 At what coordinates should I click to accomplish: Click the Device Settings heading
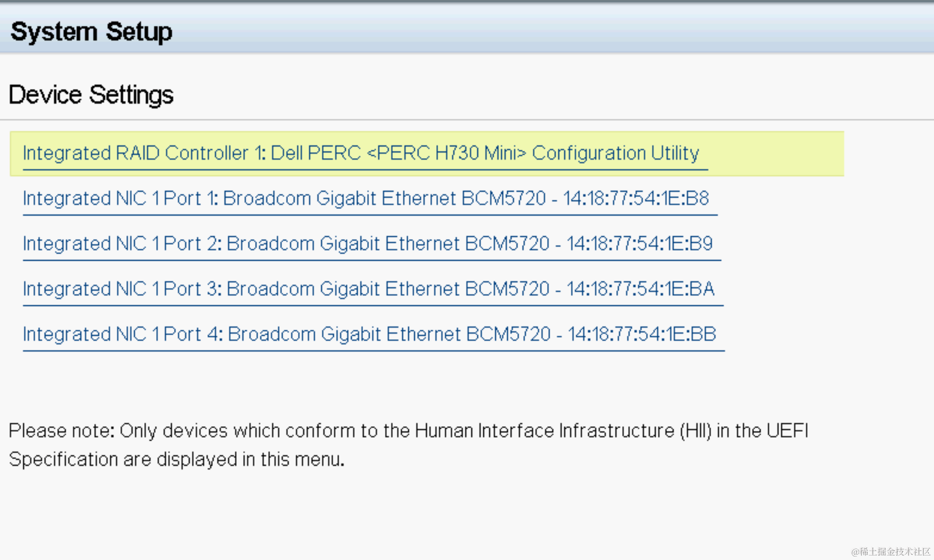point(91,94)
